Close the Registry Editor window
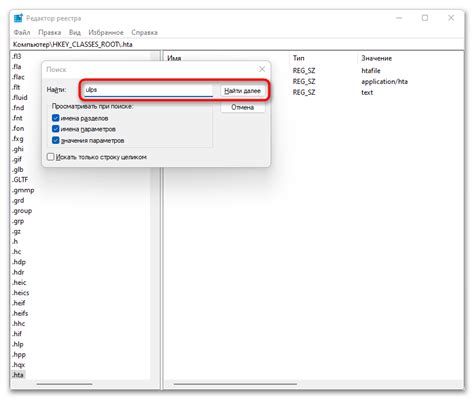Screen dimensions: 474x399 (451, 18)
